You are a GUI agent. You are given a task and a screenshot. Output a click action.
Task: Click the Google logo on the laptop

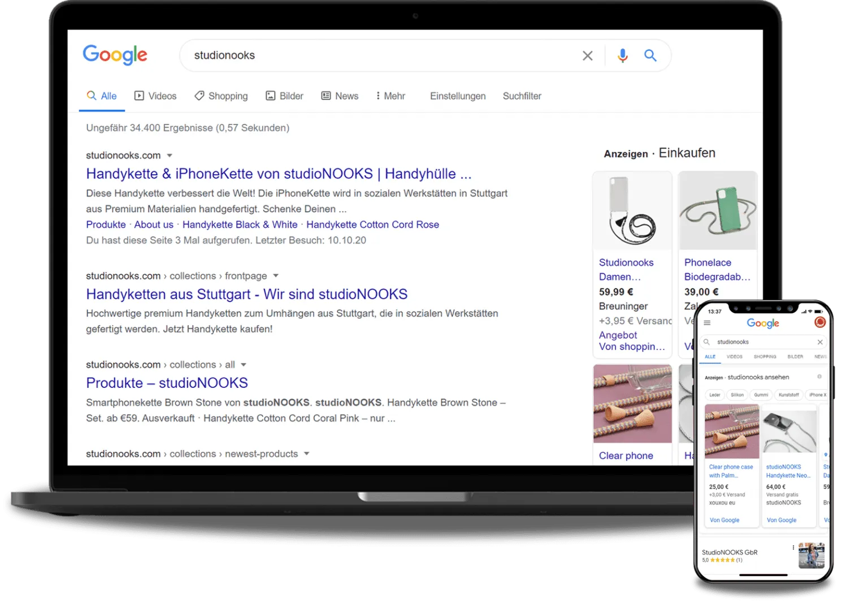pyautogui.click(x=115, y=55)
